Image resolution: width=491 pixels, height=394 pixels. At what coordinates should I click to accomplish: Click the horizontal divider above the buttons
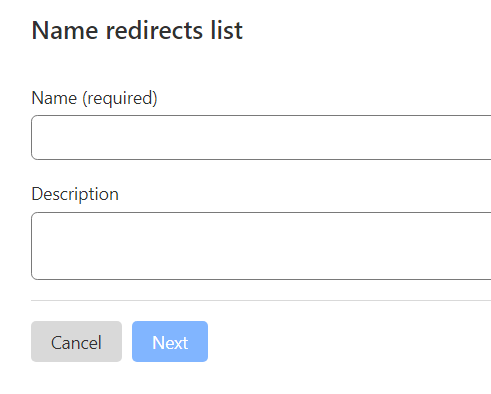[261, 300]
